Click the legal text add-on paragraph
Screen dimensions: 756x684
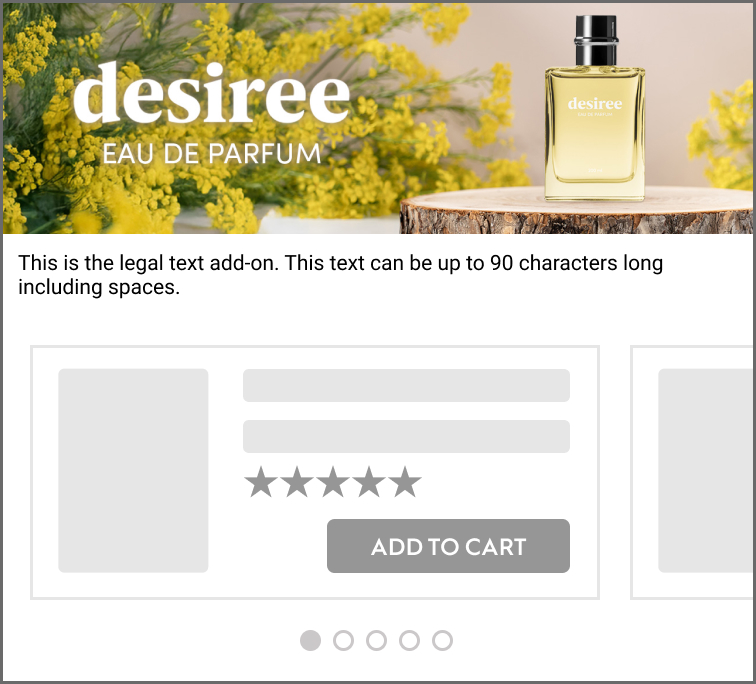coord(340,275)
